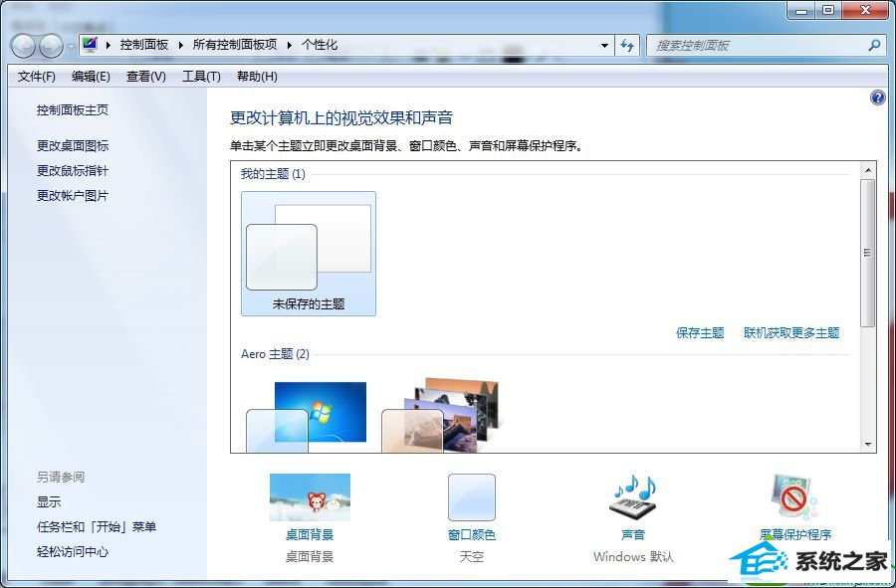Open 显示 link under 另请参阅
896x588 pixels.
point(49,502)
